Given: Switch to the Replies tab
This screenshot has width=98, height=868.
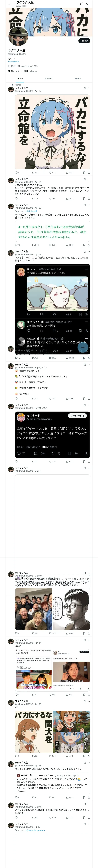Looking at the screenshot, I should click(49, 79).
